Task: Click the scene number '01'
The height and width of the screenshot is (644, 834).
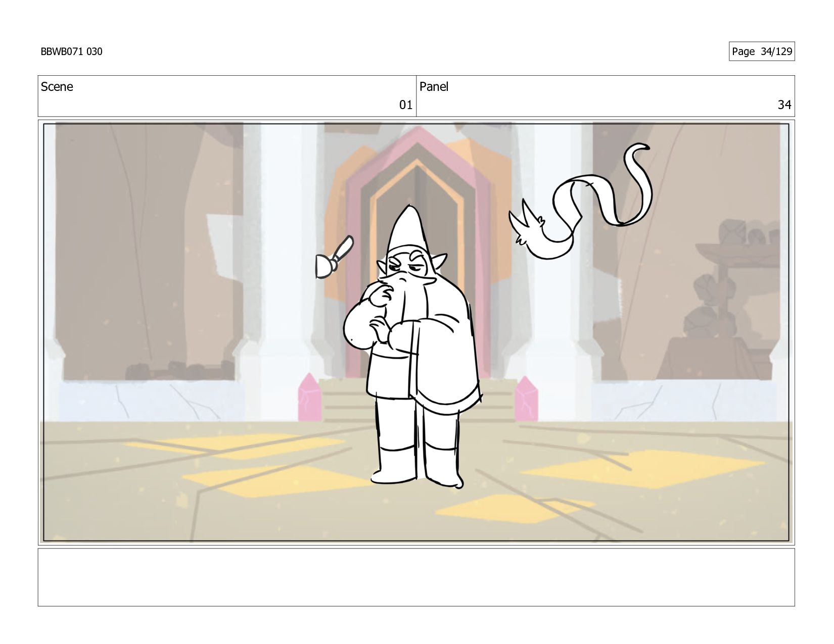Action: coord(406,105)
